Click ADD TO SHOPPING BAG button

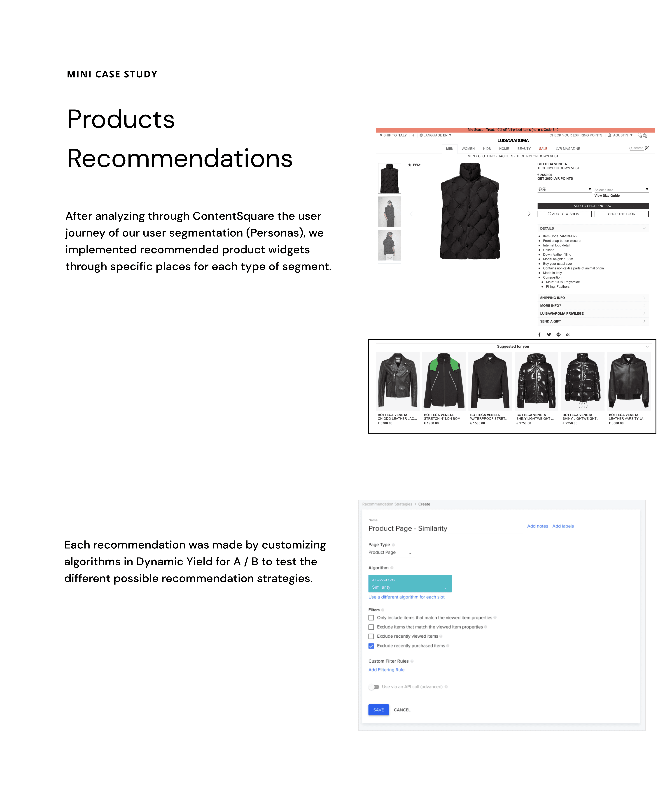pyautogui.click(x=593, y=206)
